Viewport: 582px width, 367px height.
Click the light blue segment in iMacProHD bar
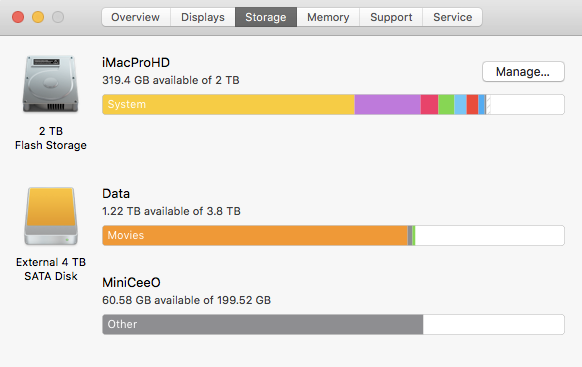pos(461,105)
